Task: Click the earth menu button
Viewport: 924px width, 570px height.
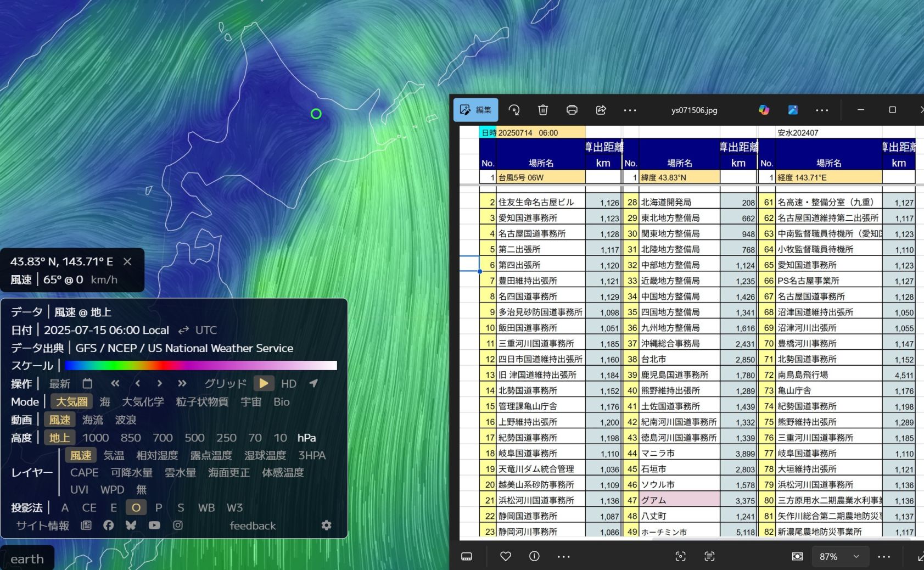Action: (27, 558)
